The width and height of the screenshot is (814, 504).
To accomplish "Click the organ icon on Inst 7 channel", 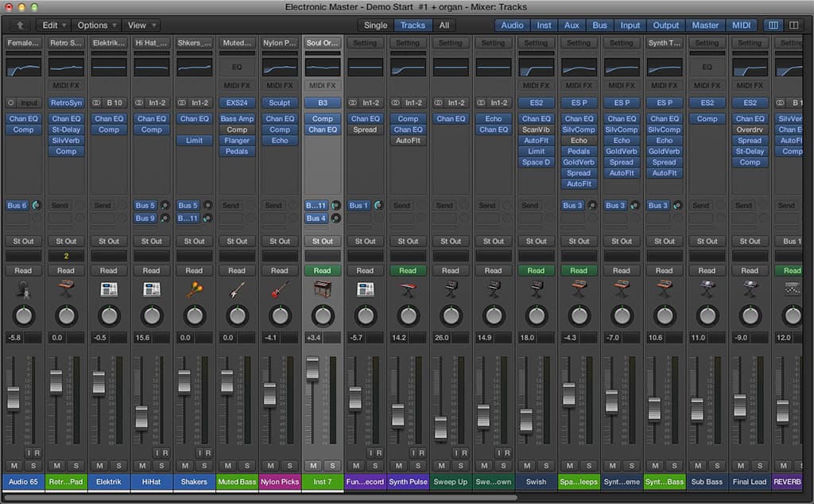I will click(323, 289).
